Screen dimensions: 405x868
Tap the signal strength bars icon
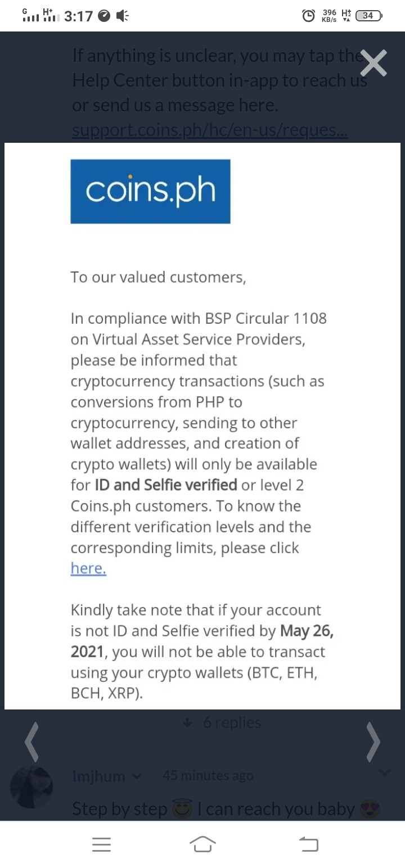(31, 15)
